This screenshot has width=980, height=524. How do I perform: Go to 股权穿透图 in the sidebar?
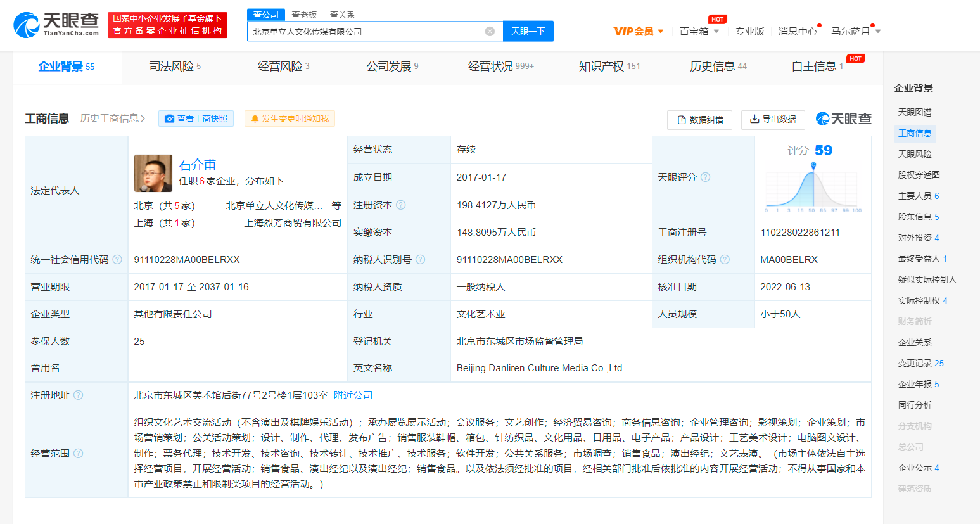click(x=919, y=175)
